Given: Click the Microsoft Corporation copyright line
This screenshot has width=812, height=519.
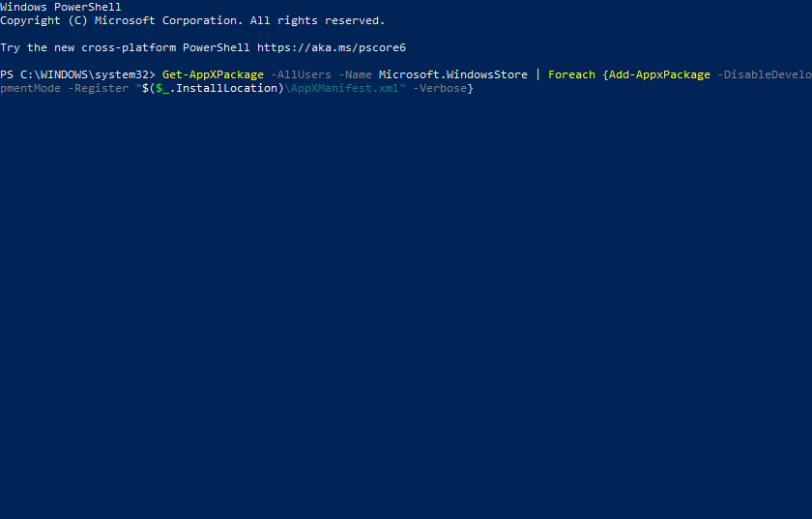Looking at the screenshot, I should click(191, 20).
